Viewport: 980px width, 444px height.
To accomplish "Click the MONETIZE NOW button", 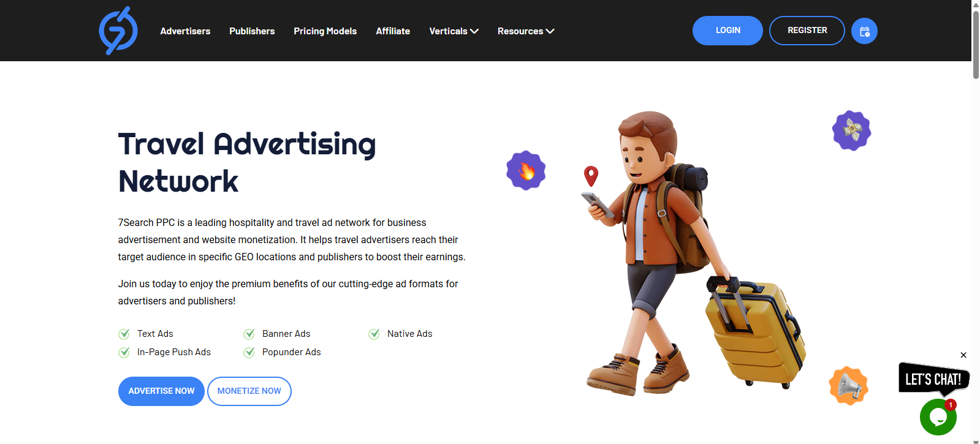I will click(249, 391).
